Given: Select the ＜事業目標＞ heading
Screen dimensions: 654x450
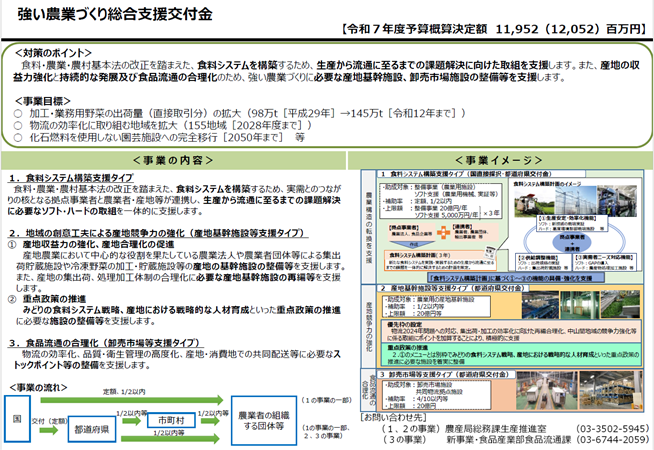Looking at the screenshot, I should (43, 101).
